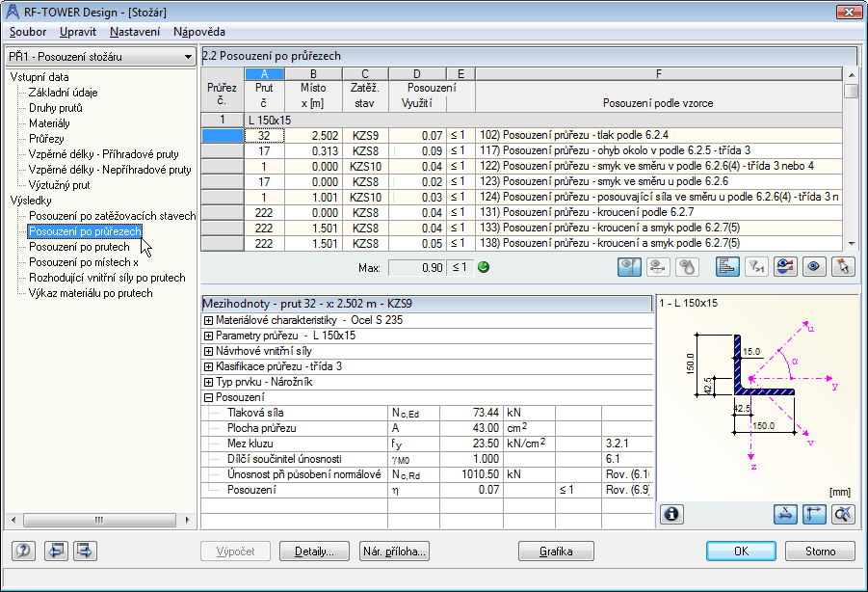Click the Grafika button
This screenshot has height=592, width=868.
coord(556,551)
